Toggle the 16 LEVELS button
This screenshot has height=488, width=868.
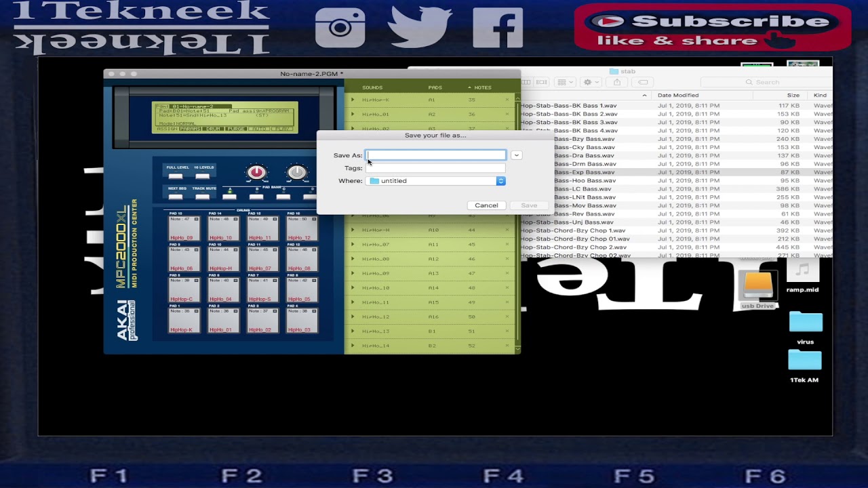202,176
